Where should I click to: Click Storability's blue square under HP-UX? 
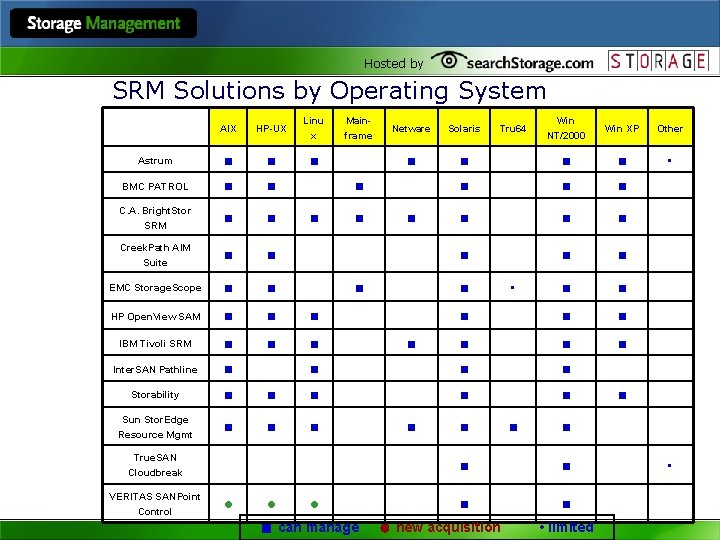[x=271, y=395]
